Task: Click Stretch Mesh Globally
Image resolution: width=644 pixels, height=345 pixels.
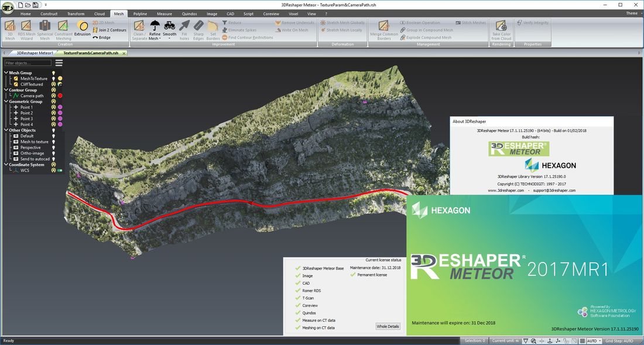Action: 342,23
